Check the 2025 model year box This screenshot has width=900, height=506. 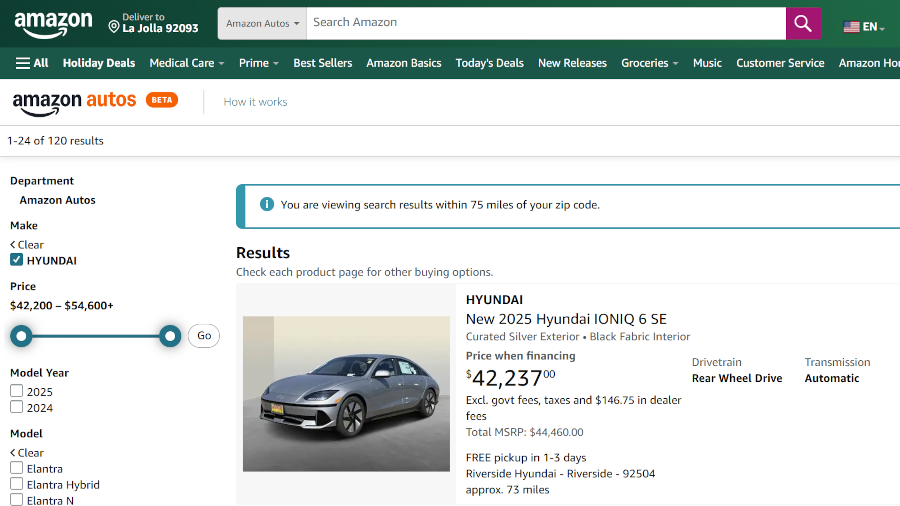point(17,391)
